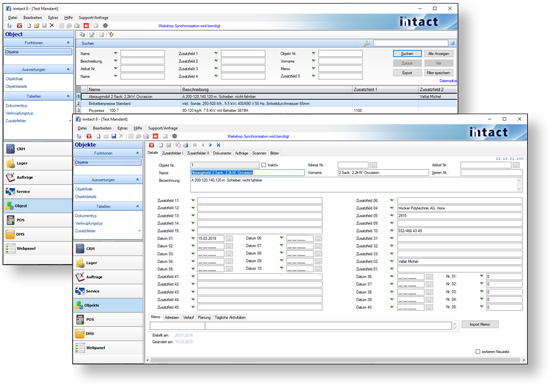Image resolution: width=550 pixels, height=386 pixels.
Task: Switch to the Dokumente tab
Action: point(222,153)
